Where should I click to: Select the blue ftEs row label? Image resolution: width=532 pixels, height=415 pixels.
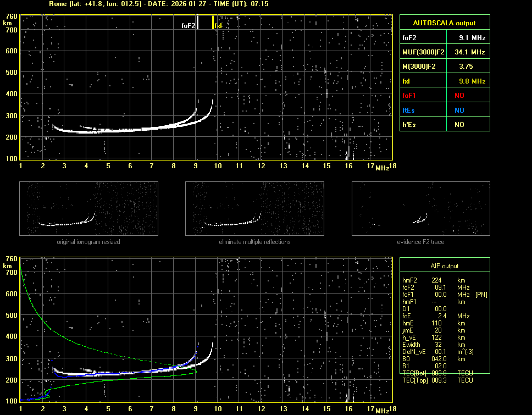point(409,110)
